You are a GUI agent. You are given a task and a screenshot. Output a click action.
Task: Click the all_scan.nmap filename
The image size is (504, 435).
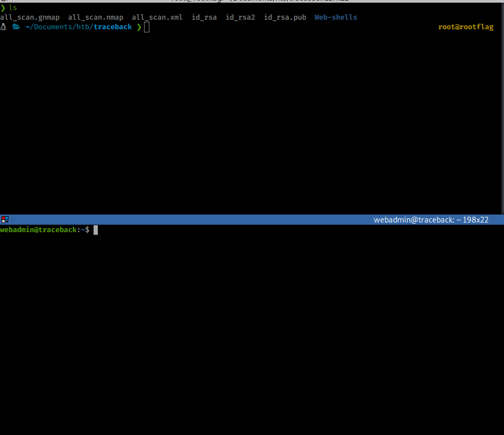[x=96, y=17]
